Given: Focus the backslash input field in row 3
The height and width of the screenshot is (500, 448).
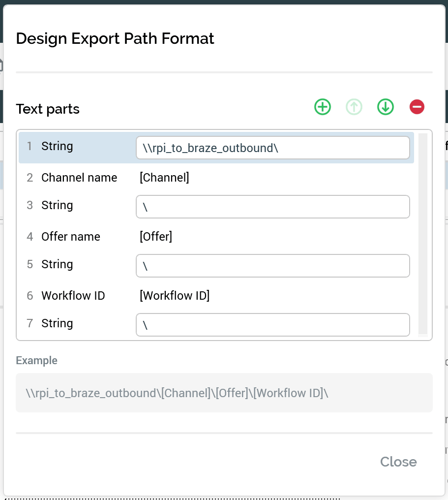Looking at the screenshot, I should click(272, 207).
